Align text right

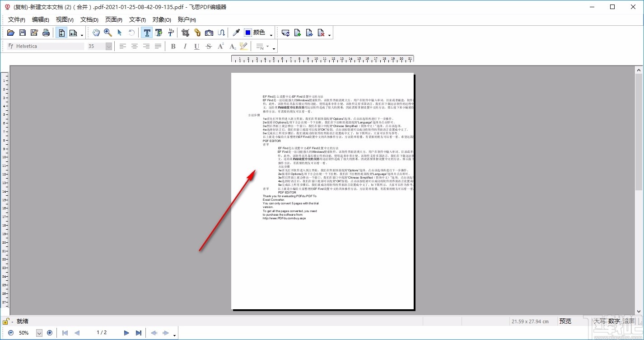[x=146, y=46]
